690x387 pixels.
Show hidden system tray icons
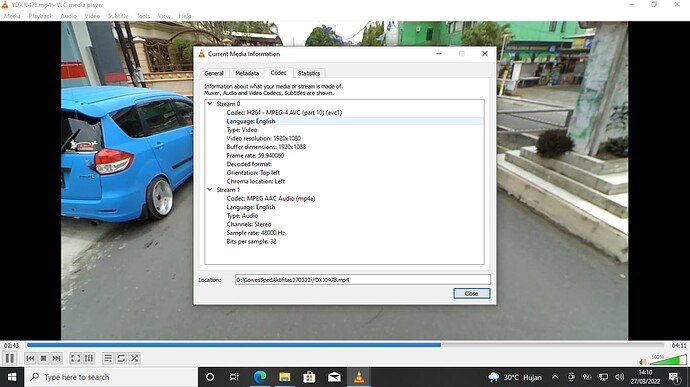(555, 377)
